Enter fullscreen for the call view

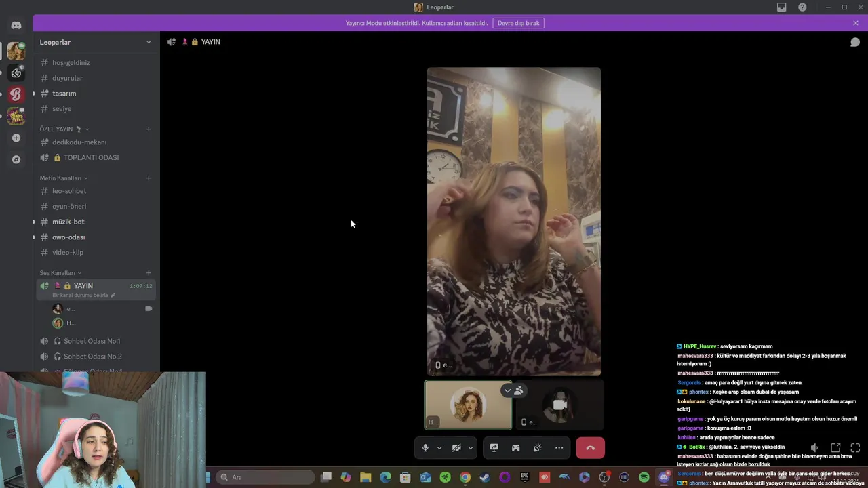[x=855, y=448]
